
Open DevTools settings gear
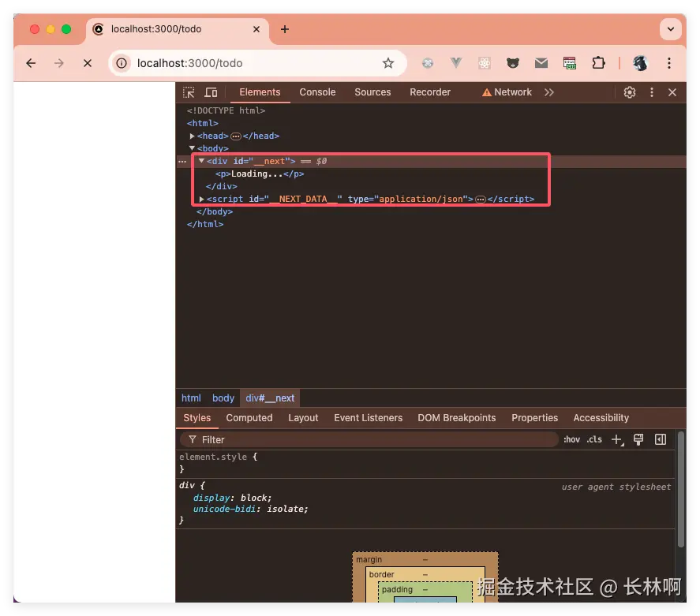pos(630,92)
